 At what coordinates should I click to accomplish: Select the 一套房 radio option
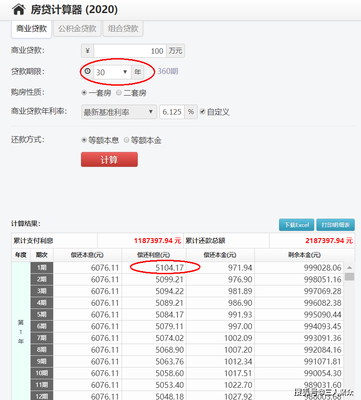tap(84, 93)
